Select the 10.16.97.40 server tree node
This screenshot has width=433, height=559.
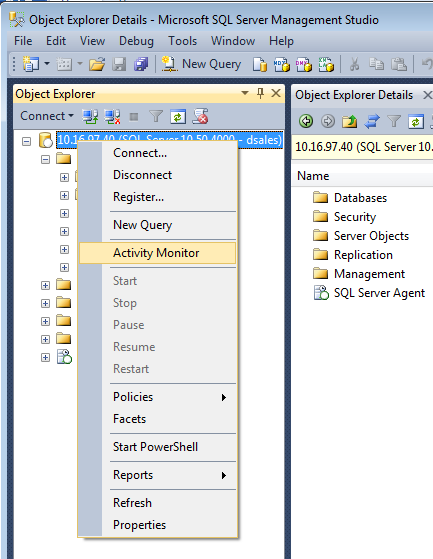170,139
